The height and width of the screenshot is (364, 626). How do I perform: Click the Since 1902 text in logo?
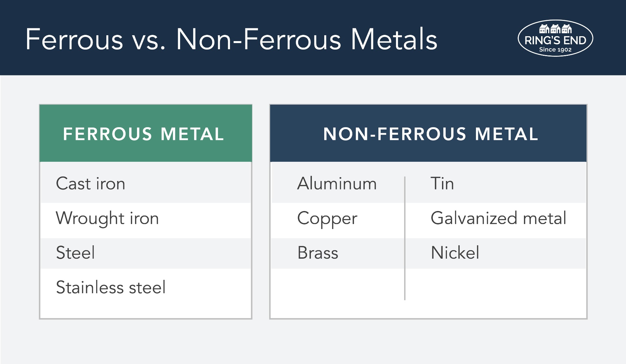coord(555,50)
